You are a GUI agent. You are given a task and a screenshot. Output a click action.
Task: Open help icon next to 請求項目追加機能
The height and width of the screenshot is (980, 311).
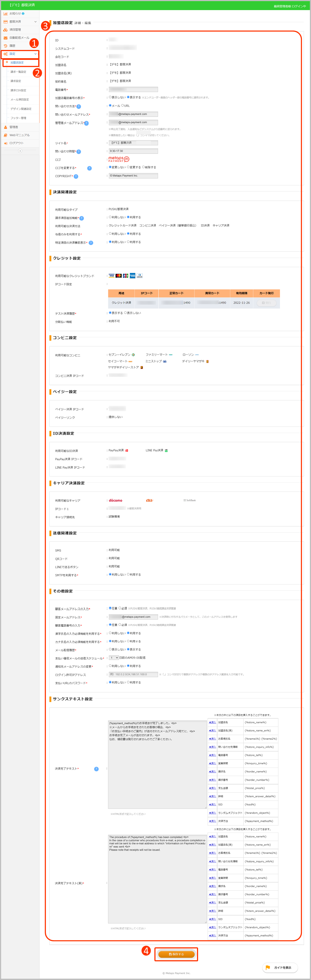pos(82,218)
